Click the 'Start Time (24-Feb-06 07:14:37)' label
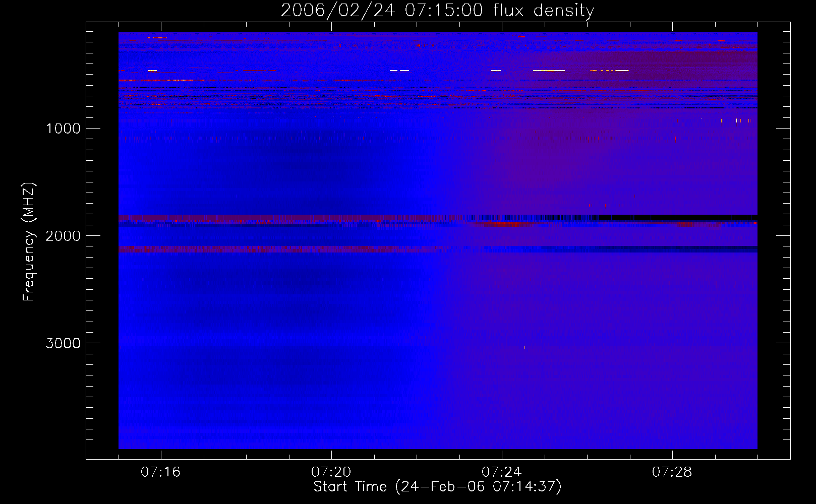The width and height of the screenshot is (816, 504). point(437,487)
